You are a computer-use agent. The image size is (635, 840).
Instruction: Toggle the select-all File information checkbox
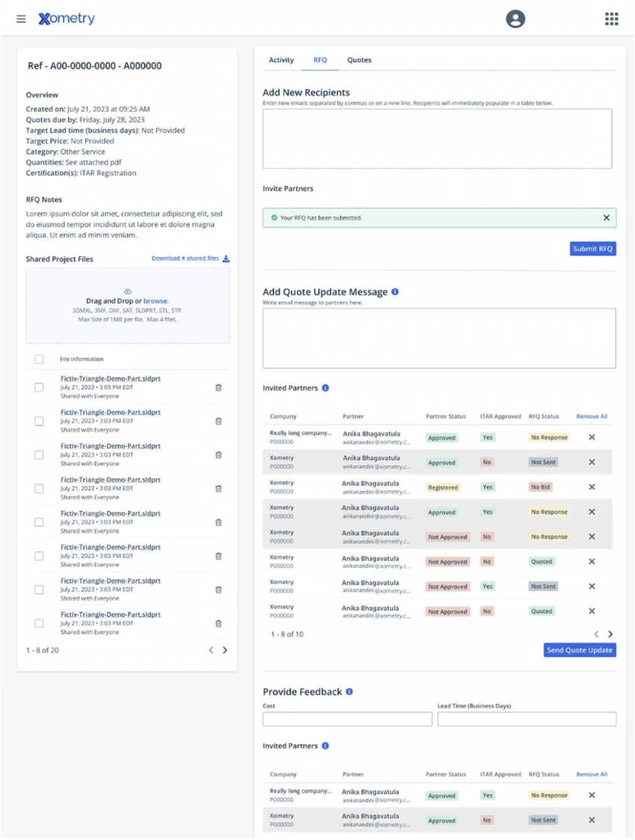tap(39, 359)
